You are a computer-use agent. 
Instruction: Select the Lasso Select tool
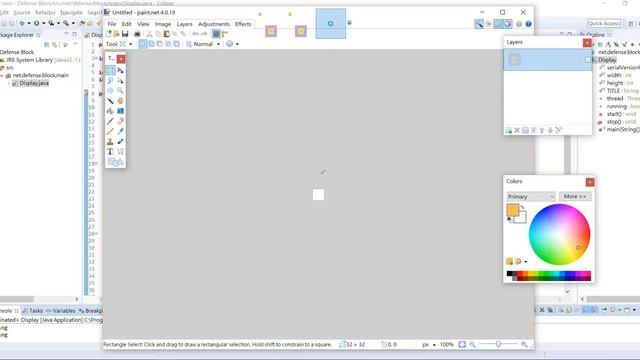click(110, 80)
